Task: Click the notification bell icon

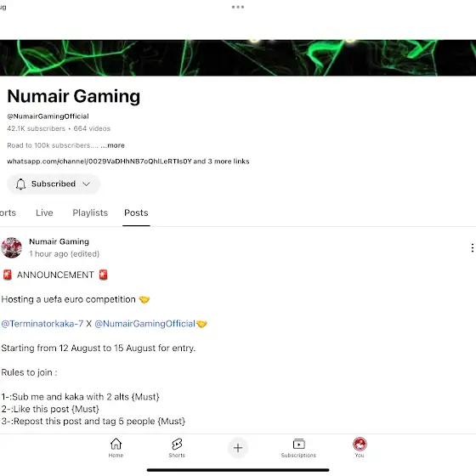Action: (20, 184)
